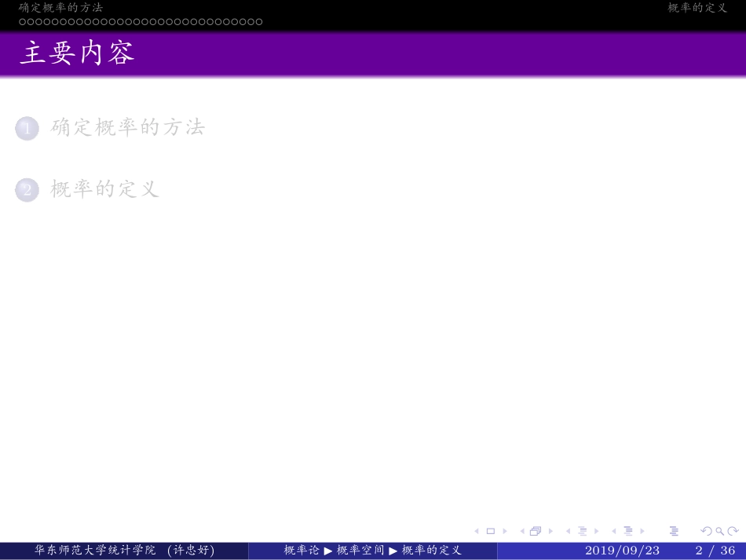
Task: Click the search magnifier icon
Action: pos(719,531)
